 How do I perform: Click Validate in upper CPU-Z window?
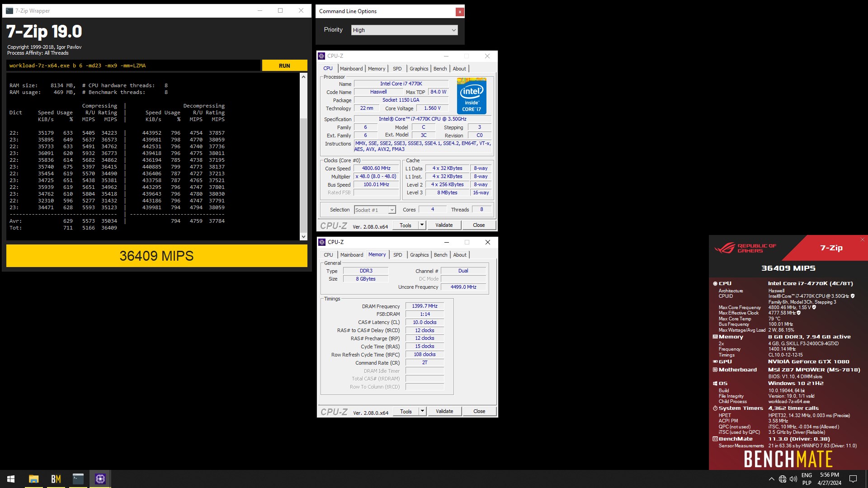point(444,225)
